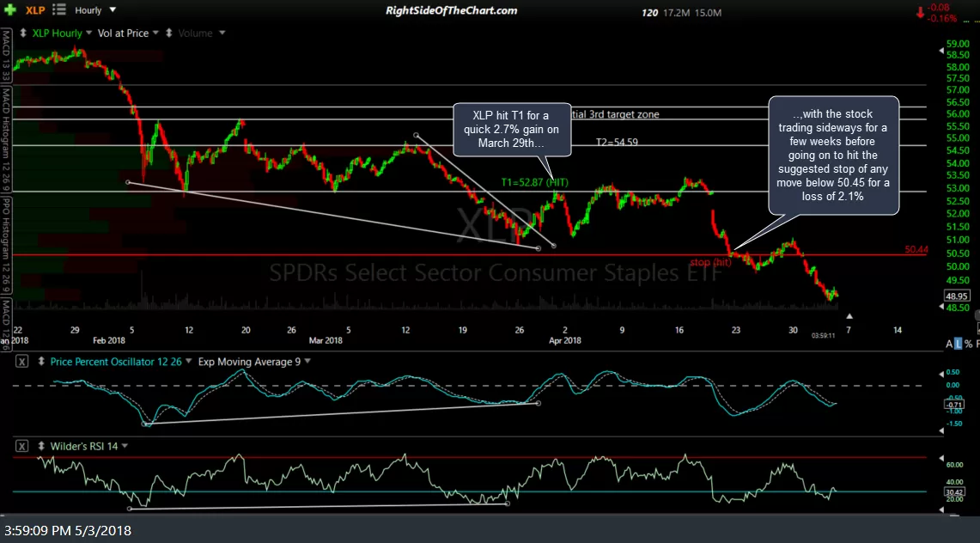Click the XLP hit T1 note
Screen dimensions: 980x543
pyautogui.click(x=512, y=130)
